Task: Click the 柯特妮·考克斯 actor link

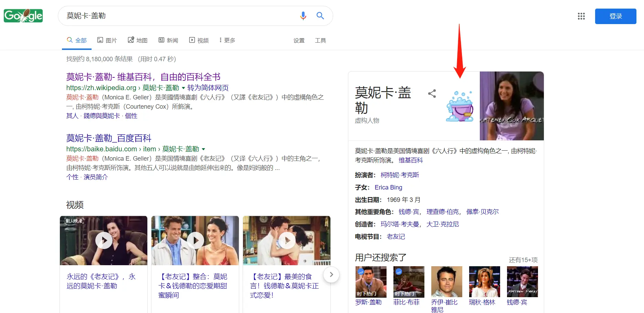Action: 400,175
